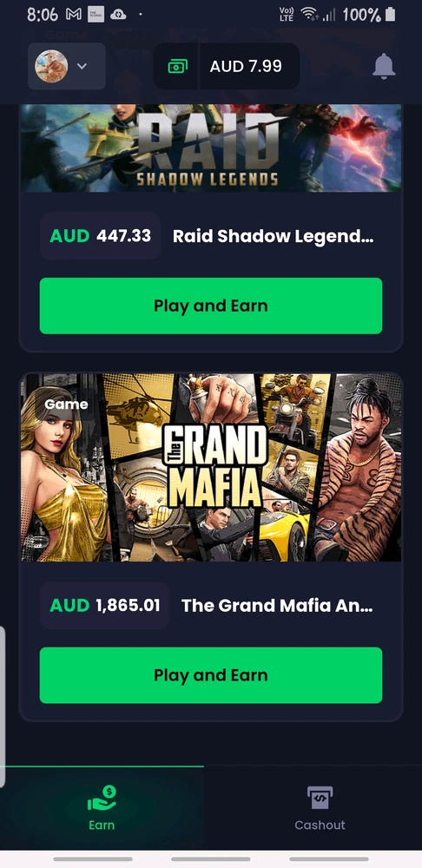Tap Play and Earn for Raid Shadow Legends

click(210, 306)
